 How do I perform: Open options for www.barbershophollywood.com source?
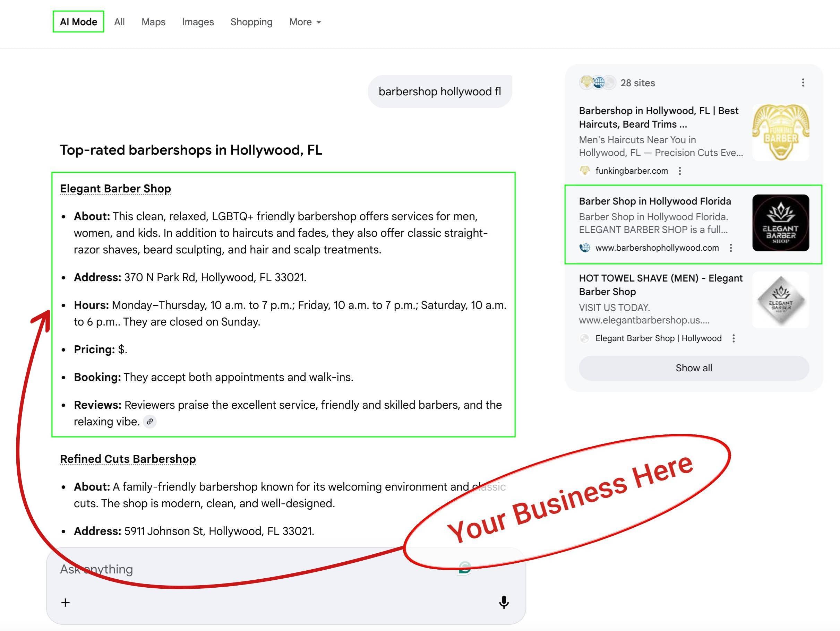coord(731,248)
